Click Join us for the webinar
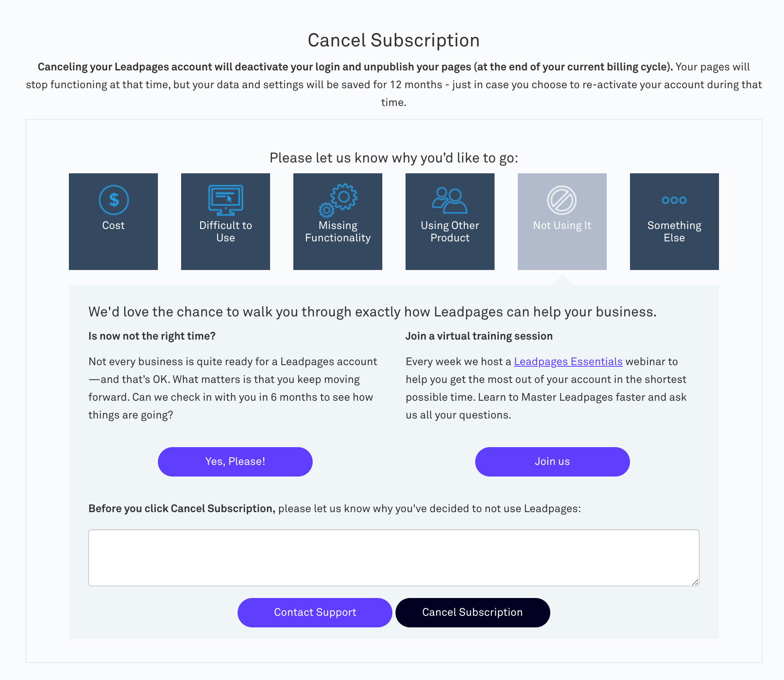The width and height of the screenshot is (784, 680). click(x=552, y=461)
